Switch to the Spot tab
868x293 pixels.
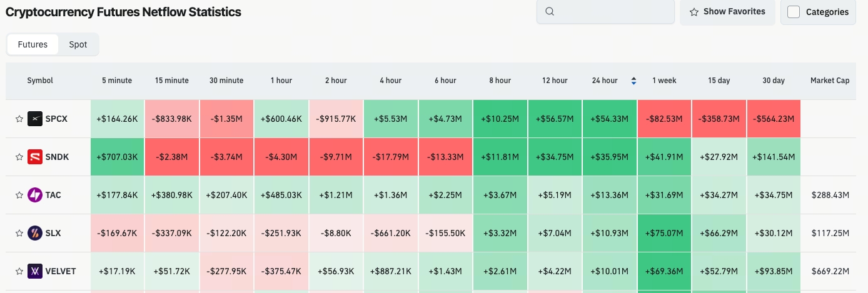(x=78, y=44)
